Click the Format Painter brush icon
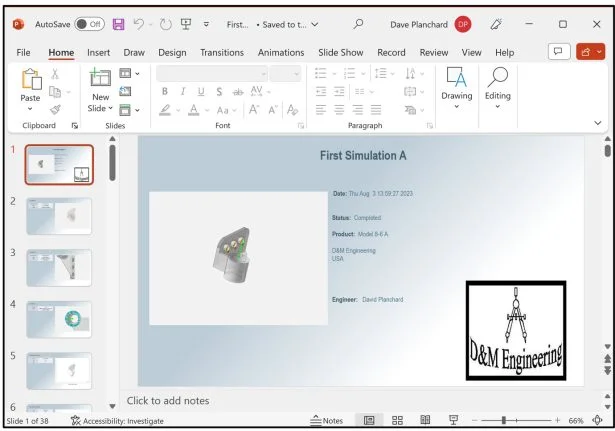This screenshot has height=431, width=615. tap(55, 109)
